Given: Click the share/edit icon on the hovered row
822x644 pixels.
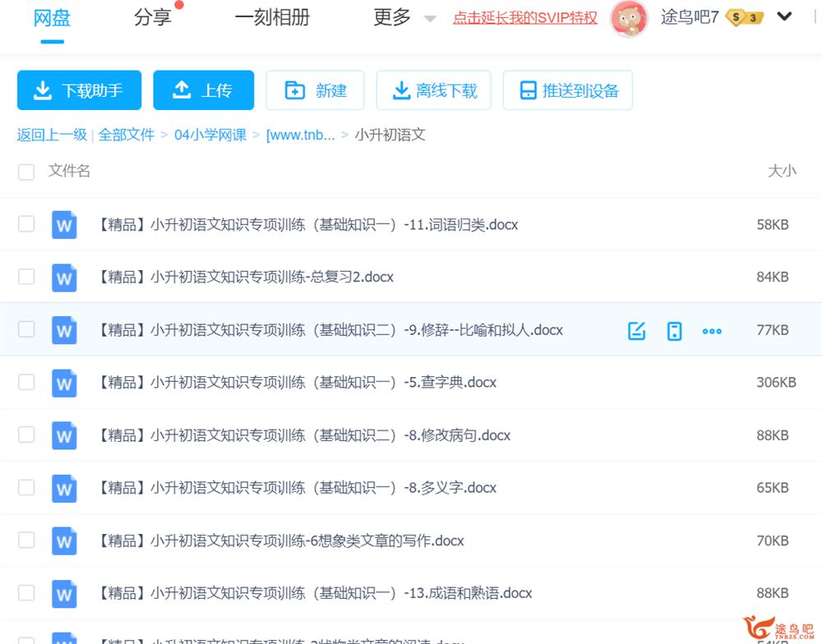Looking at the screenshot, I should (x=636, y=330).
